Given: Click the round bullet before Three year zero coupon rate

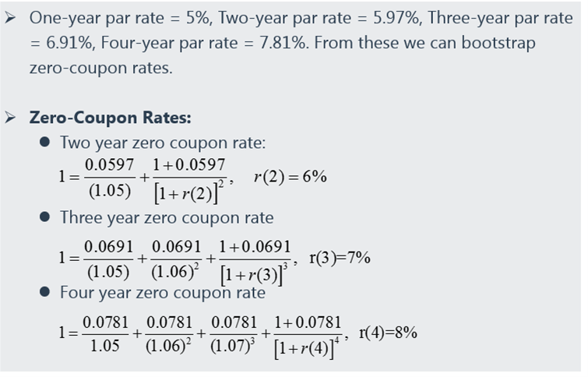Looking at the screenshot, I should click(44, 217).
